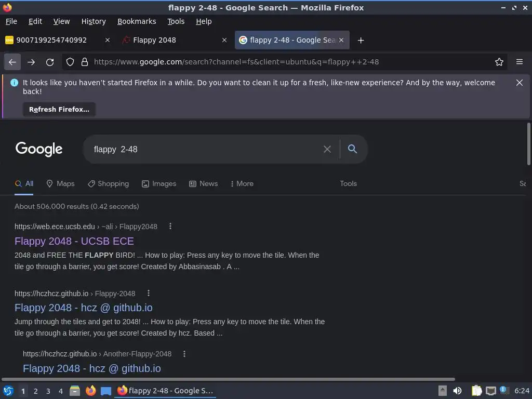This screenshot has width=532, height=399.
Task: Click the flappy 2-48 Google taskbar window button
Action: [166, 391]
